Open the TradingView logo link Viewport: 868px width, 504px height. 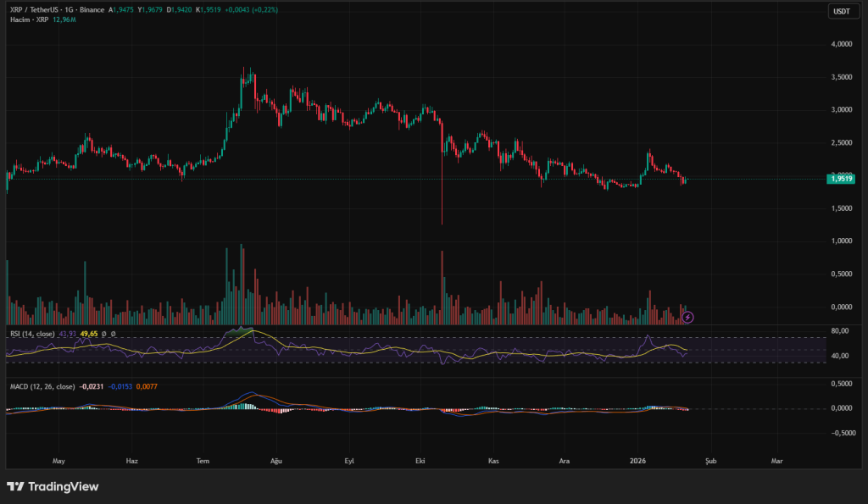point(53,486)
